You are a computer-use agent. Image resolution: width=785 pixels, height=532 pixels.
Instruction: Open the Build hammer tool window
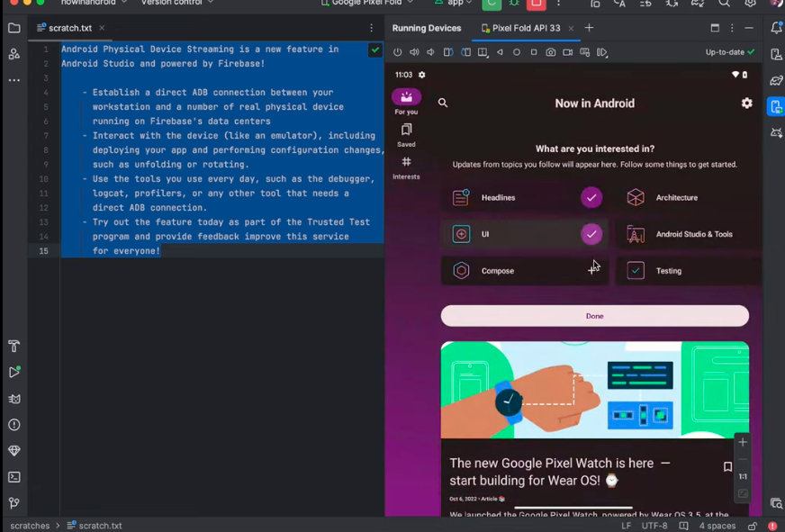(x=14, y=346)
